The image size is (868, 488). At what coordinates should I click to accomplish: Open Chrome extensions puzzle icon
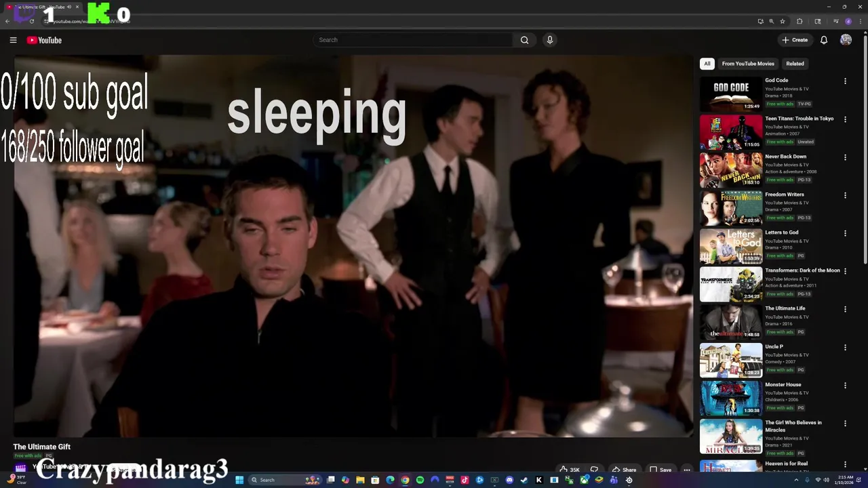pos(800,21)
